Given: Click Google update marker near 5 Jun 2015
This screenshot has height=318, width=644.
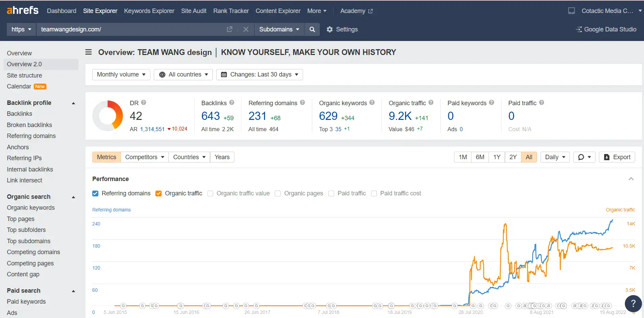Looking at the screenshot, I should 123,306.
